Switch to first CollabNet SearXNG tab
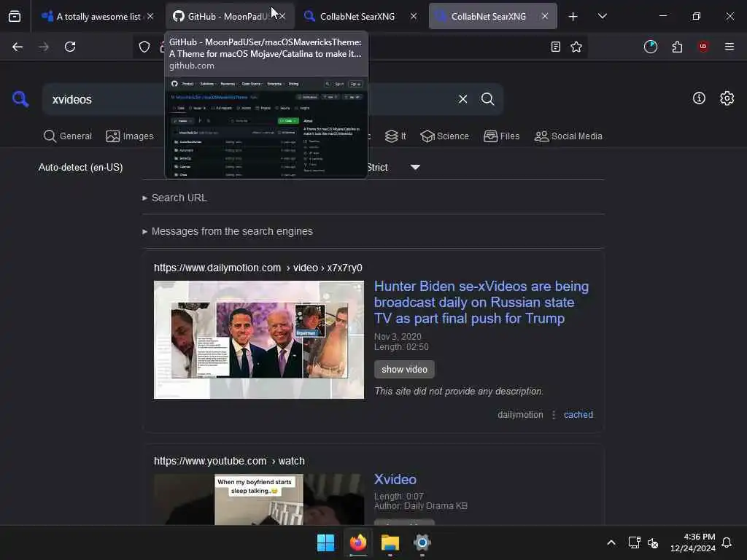This screenshot has width=747, height=560. (x=355, y=16)
